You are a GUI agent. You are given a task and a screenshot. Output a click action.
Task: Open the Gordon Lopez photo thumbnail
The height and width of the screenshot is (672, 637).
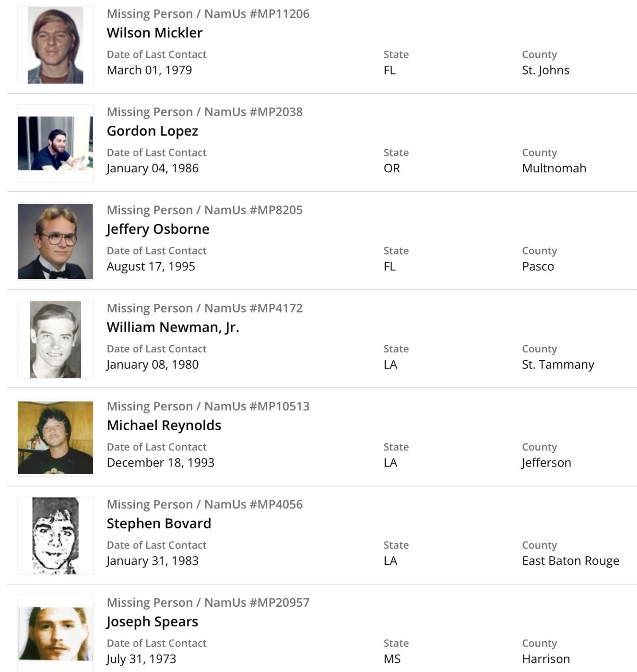(x=55, y=143)
